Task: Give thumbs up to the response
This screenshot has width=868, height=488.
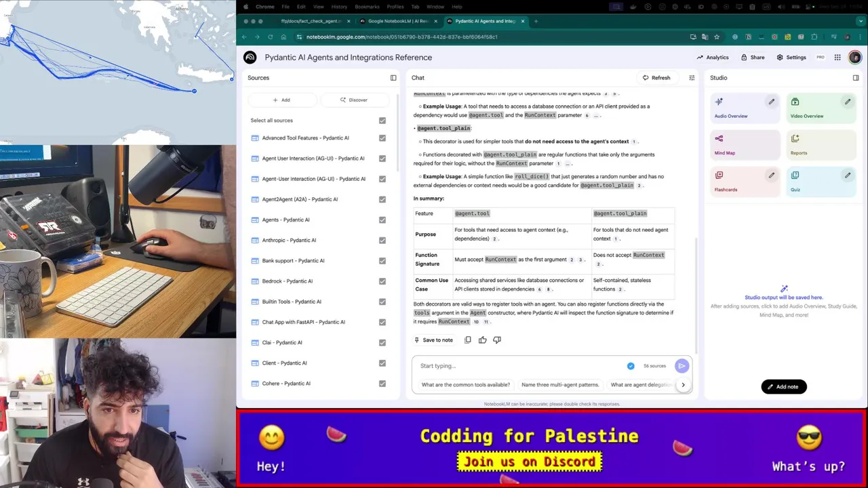Action: click(x=482, y=340)
